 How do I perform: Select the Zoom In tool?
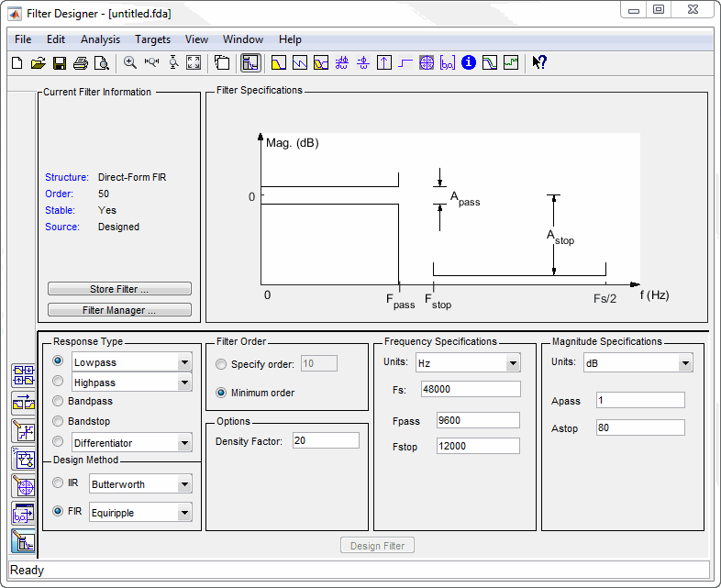pyautogui.click(x=130, y=63)
